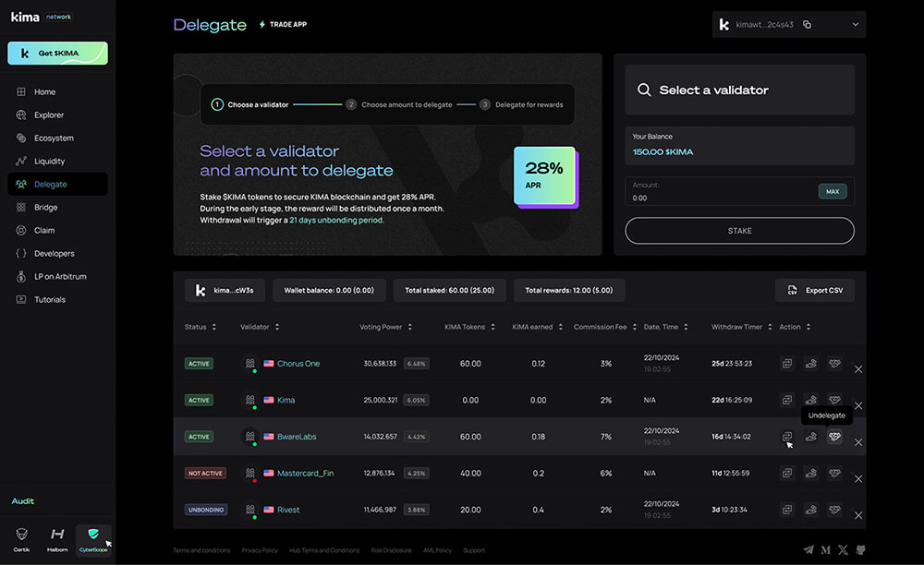Open the Bridge page
This screenshot has width=924, height=565.
[57, 207]
